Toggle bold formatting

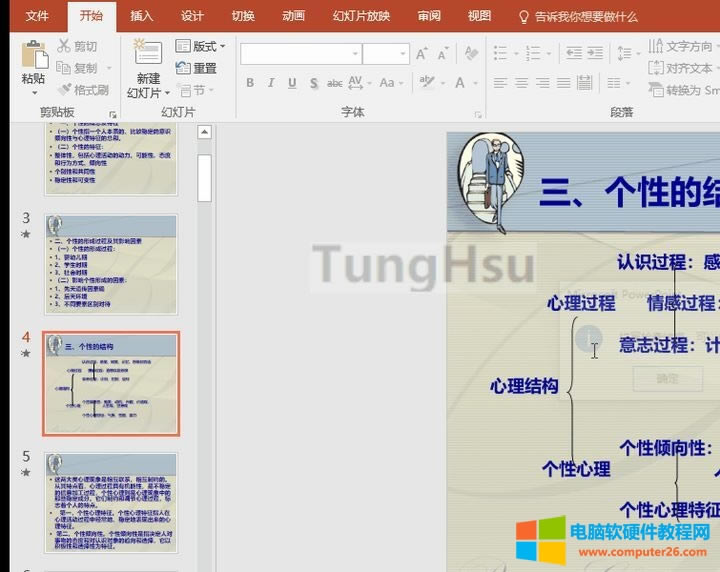pos(250,83)
